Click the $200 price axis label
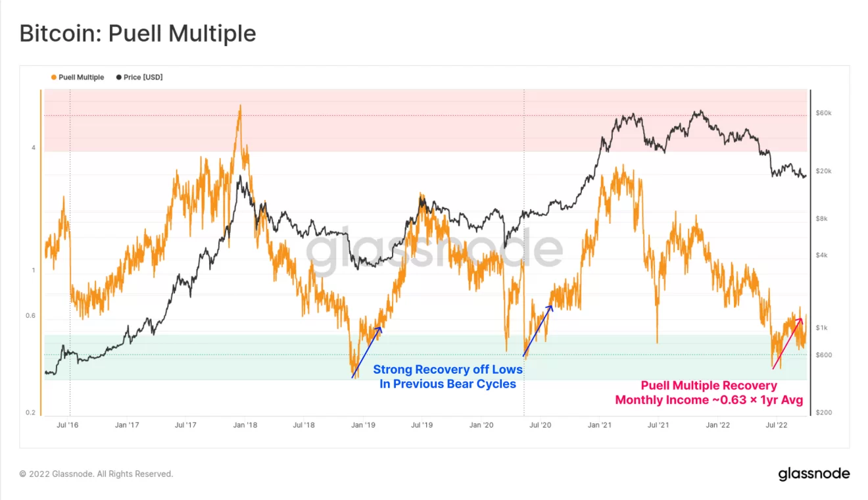This screenshot has height=500, width=868. 823,413
